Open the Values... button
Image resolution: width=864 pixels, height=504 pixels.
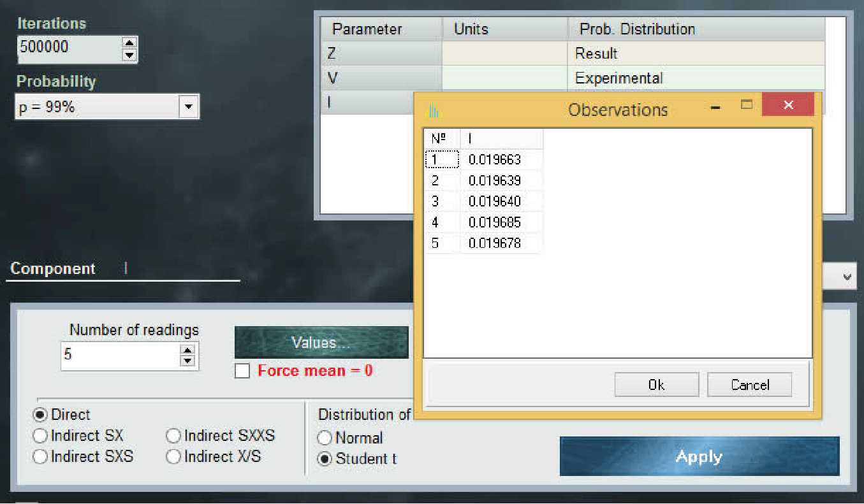click(321, 343)
